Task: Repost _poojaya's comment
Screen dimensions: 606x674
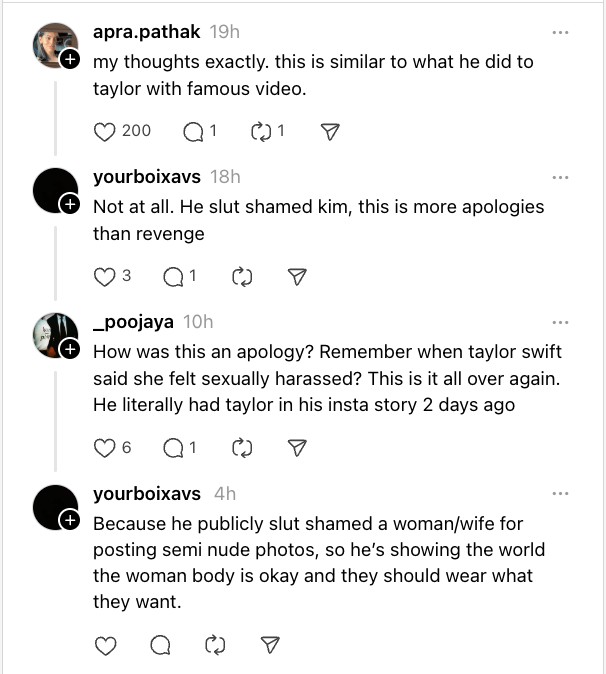Action: pyautogui.click(x=241, y=448)
